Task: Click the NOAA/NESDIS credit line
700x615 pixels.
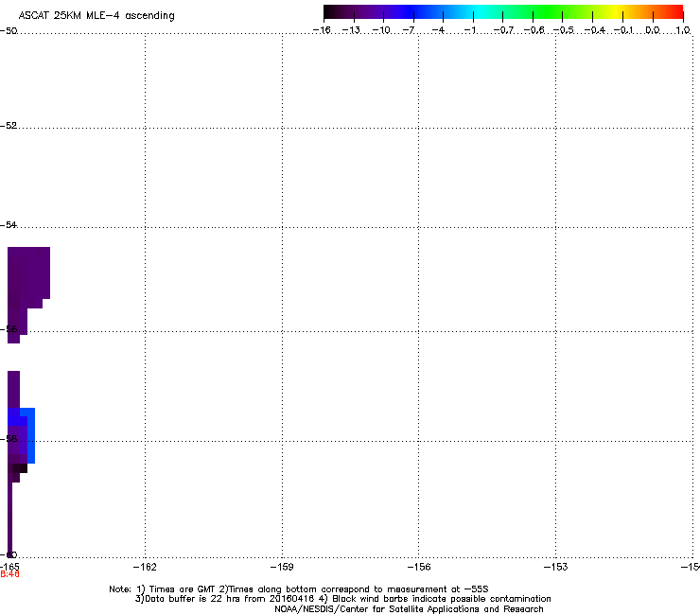Action: click(409, 609)
